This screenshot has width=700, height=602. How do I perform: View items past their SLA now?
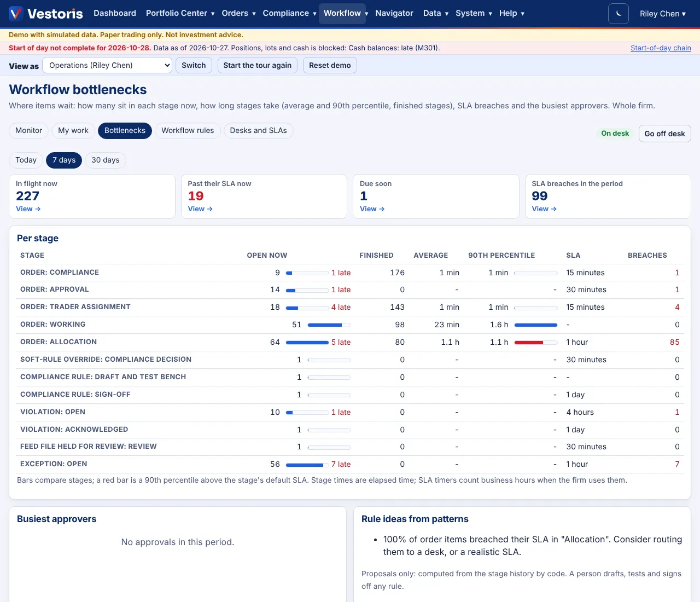[x=200, y=209]
